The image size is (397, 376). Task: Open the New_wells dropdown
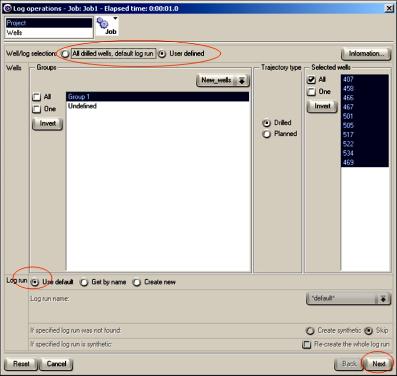tap(223, 80)
